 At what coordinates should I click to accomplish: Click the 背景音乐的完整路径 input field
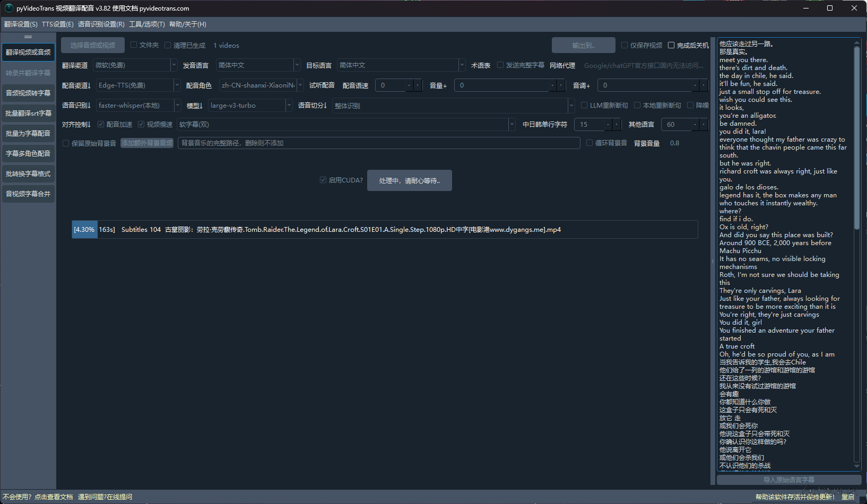379,143
